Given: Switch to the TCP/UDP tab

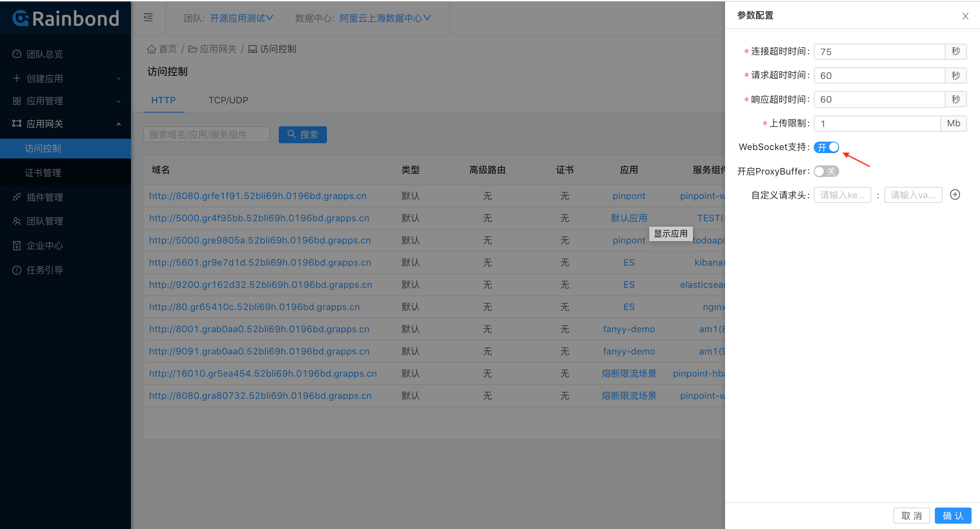Looking at the screenshot, I should [228, 100].
